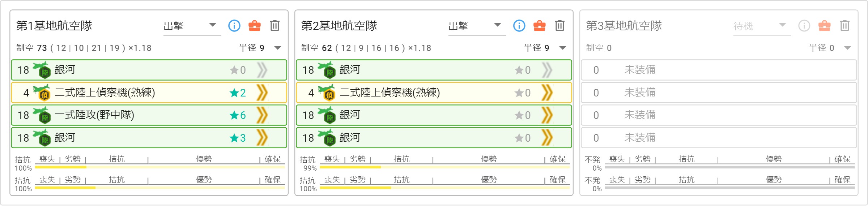Click star ★6 on 一式陸攻(野中隊)
The height and width of the screenshot is (206, 868).
[238, 115]
